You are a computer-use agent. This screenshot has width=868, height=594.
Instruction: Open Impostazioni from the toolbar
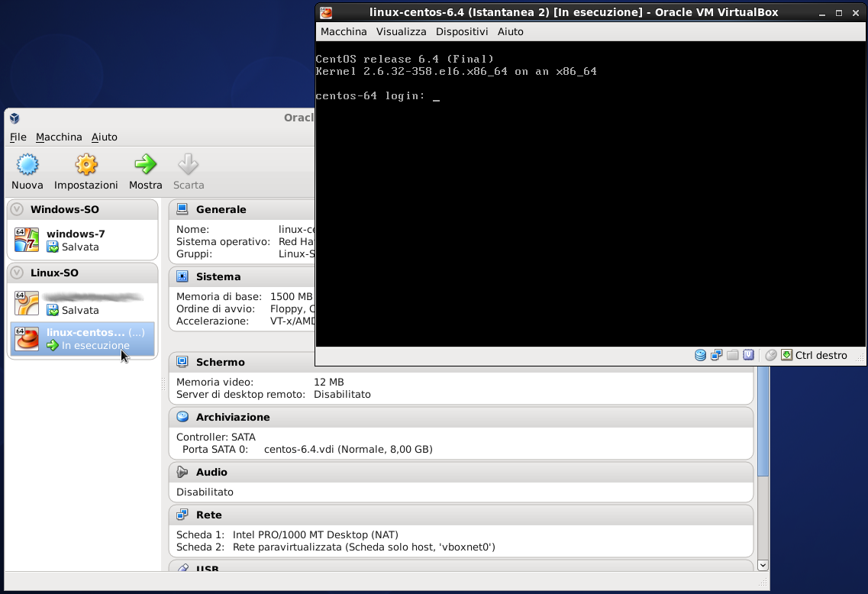pyautogui.click(x=86, y=165)
